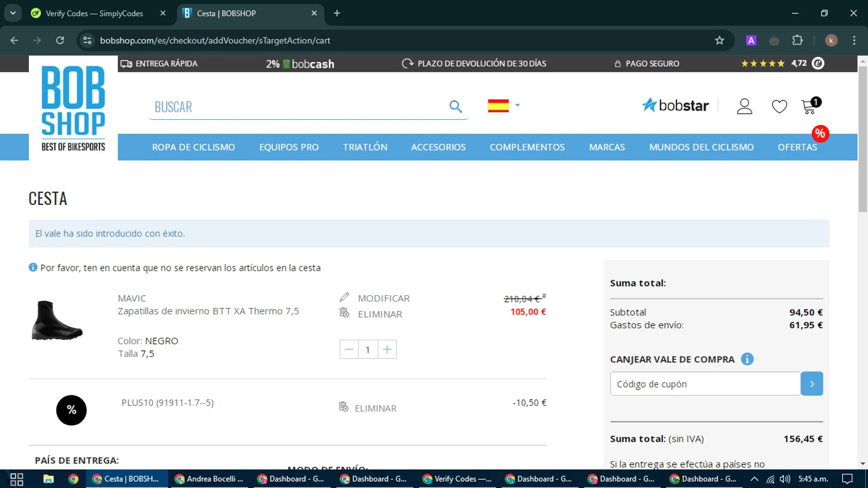Bookmark this page with the star icon
Image resolution: width=868 pixels, height=488 pixels.
pos(719,41)
